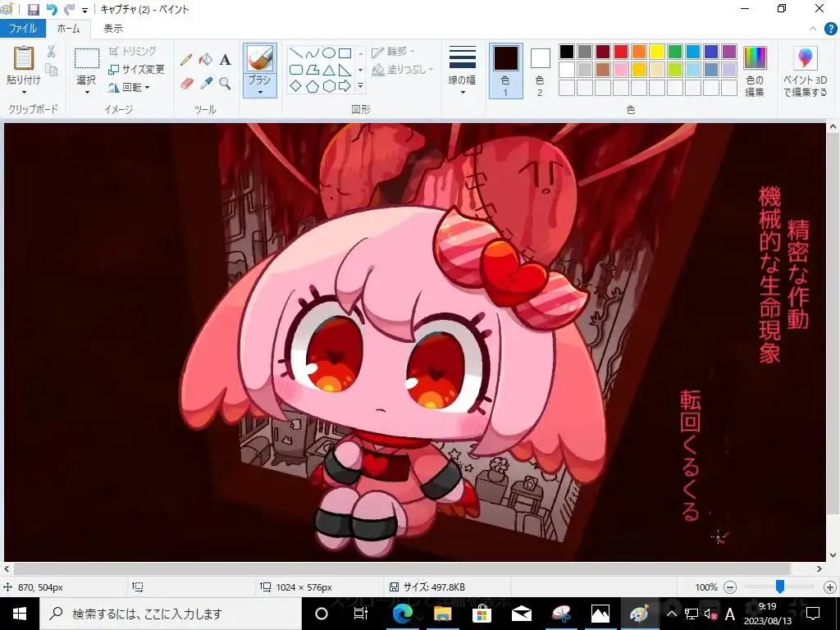
Task: Choose the Curve shape
Action: 313,53
